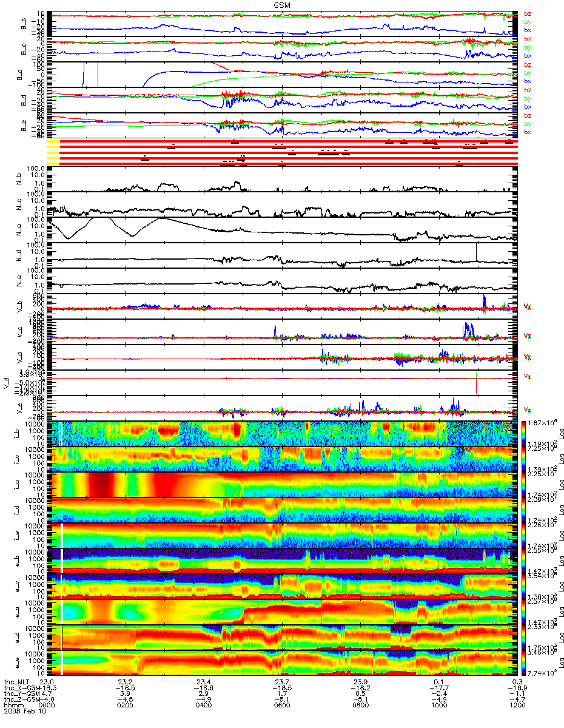Click the bz legend of B_c panel
564x728 pixels.
coord(528,39)
